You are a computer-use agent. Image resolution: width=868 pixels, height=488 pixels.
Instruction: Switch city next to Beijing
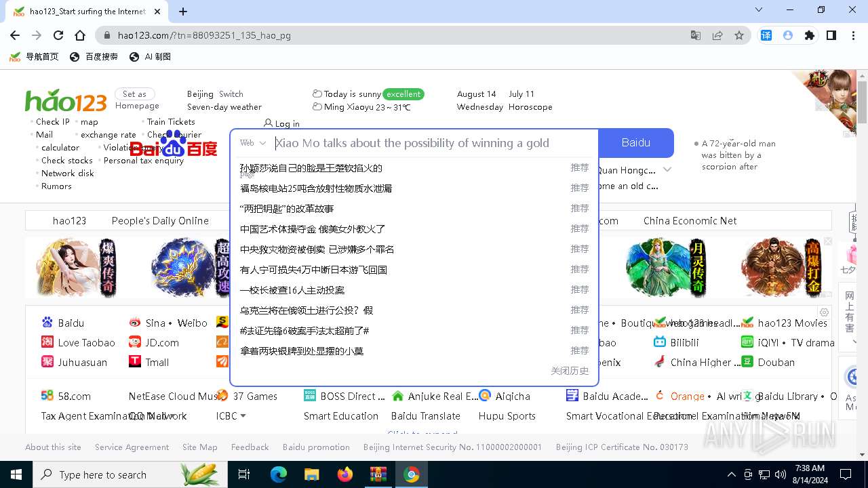(x=231, y=94)
